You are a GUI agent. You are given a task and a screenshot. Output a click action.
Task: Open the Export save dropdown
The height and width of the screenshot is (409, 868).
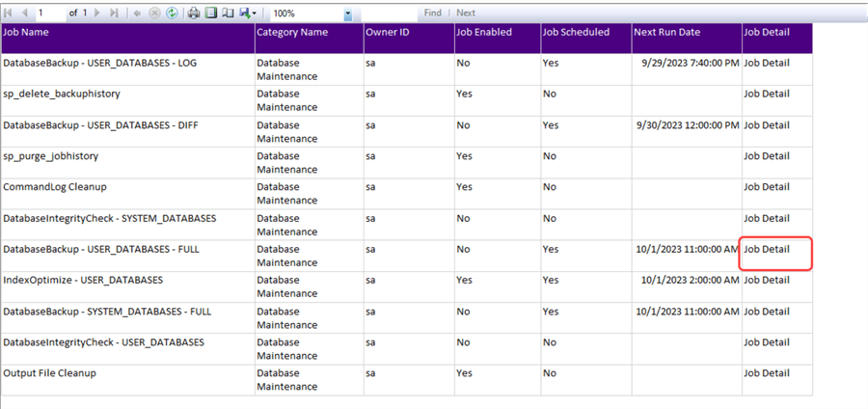click(247, 13)
